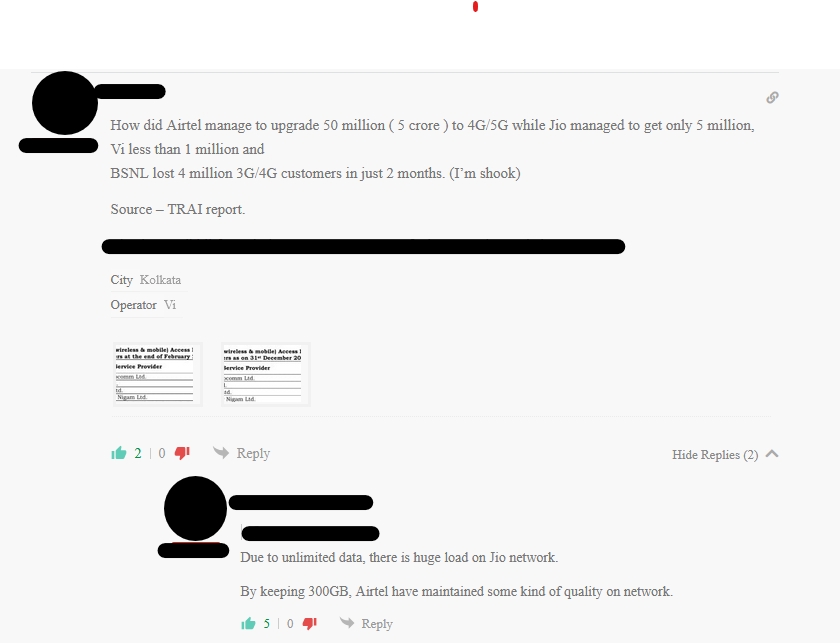
Task: Open the February TRAI report thumbnail
Action: click(158, 374)
